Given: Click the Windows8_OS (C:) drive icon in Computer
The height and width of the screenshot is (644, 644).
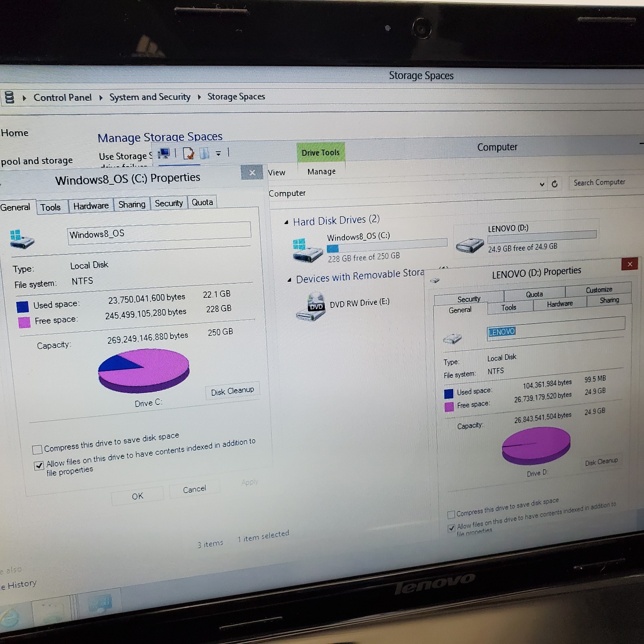Looking at the screenshot, I should coord(308,250).
